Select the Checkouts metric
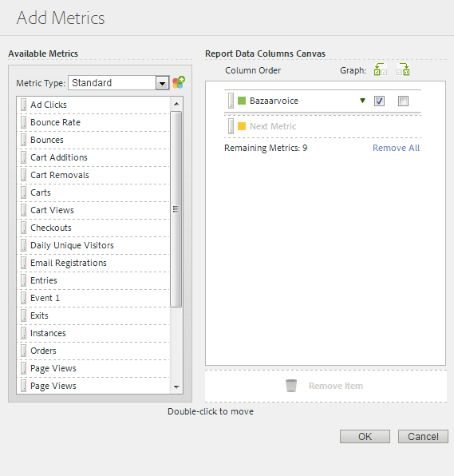Viewport: 454px width, 476px height. 51,228
